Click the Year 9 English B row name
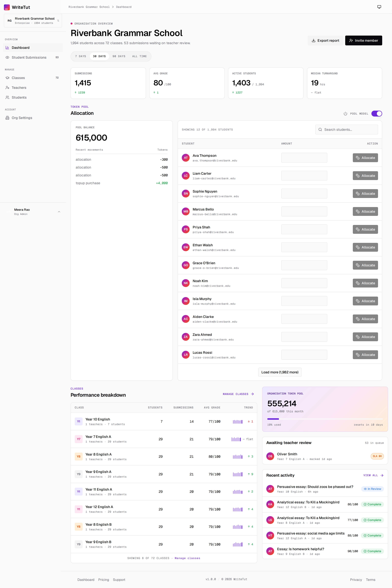This screenshot has width=392, height=588. click(98, 542)
